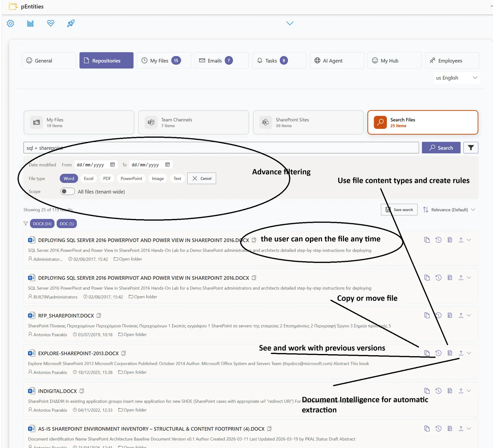Open EXPLORE-SHAREPOINT-2013.DOCX external link icon
Viewport: 493px width, 448px height.
coord(124,353)
